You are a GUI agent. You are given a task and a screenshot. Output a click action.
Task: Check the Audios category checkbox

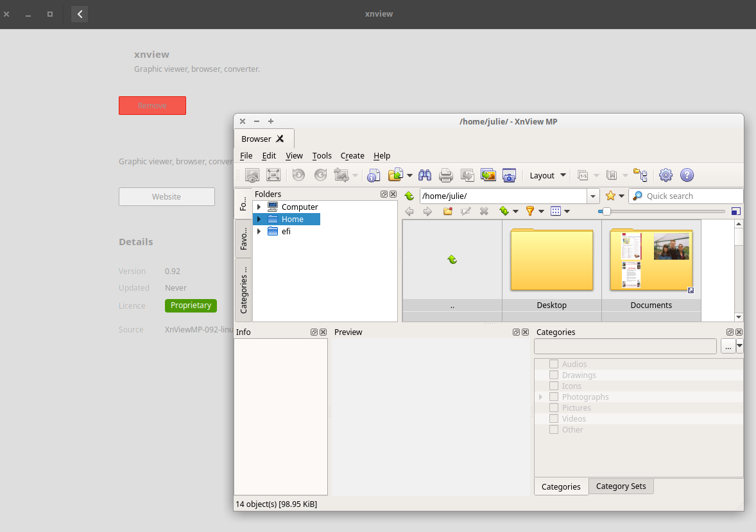coord(553,365)
